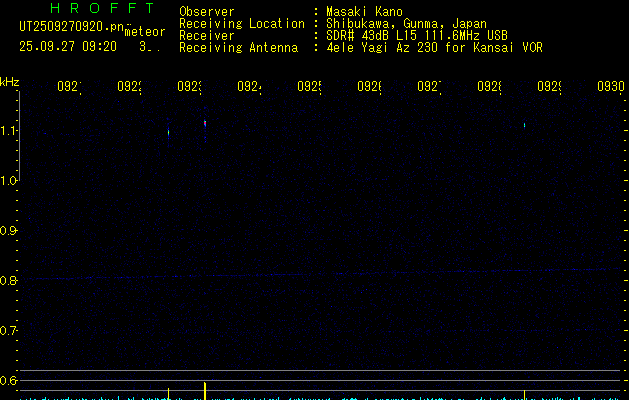The width and height of the screenshot is (629, 400).
Task: Click the 0930 time axis marker
Action: 611,86
